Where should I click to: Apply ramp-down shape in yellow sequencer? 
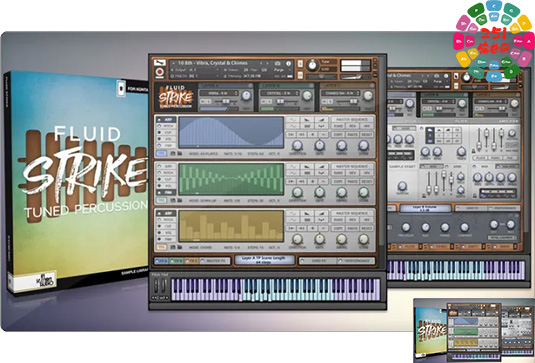(x=307, y=213)
